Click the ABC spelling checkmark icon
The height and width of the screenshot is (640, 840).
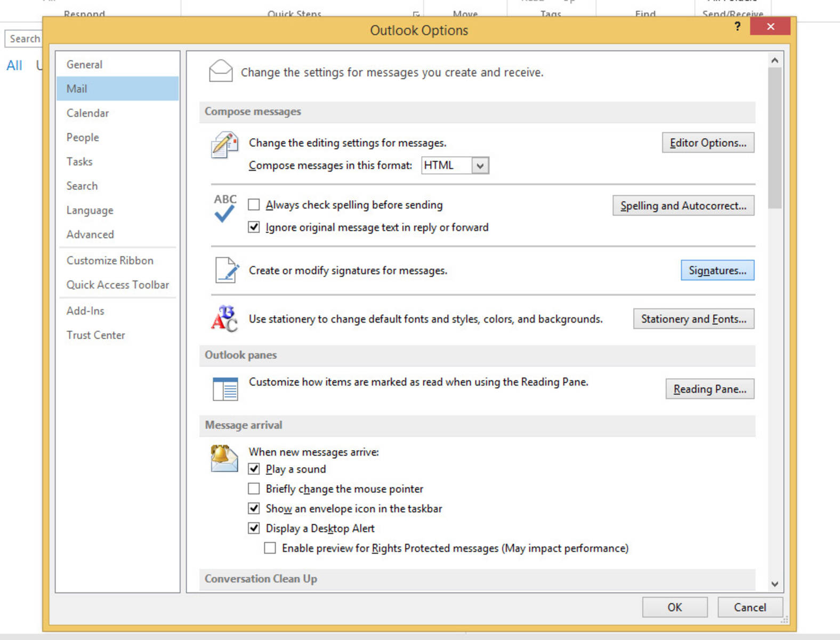[x=225, y=208]
